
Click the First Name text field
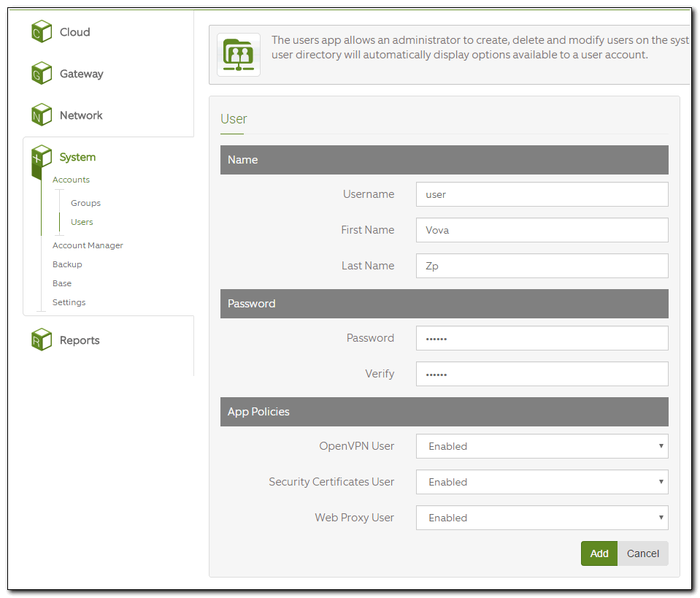coord(542,230)
